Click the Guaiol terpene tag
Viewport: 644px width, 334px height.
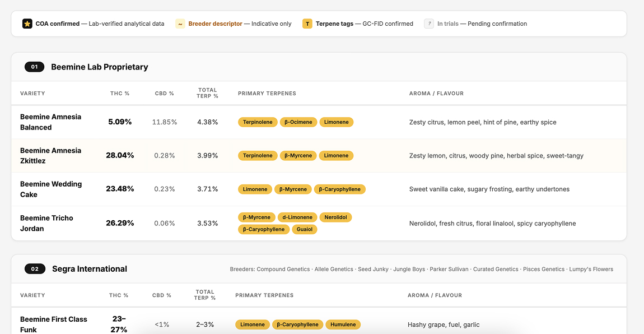[304, 229]
